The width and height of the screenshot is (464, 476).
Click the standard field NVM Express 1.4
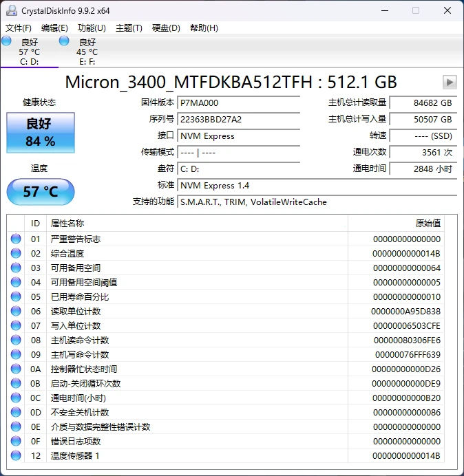317,186
